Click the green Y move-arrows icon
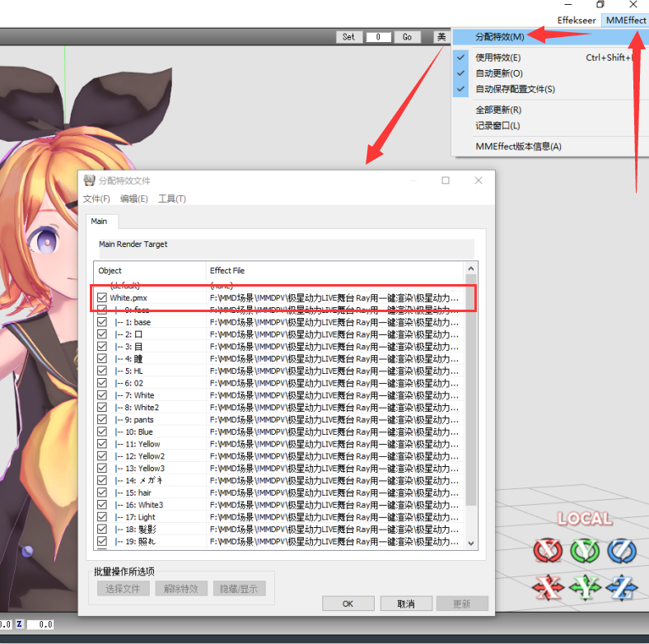 (x=585, y=587)
